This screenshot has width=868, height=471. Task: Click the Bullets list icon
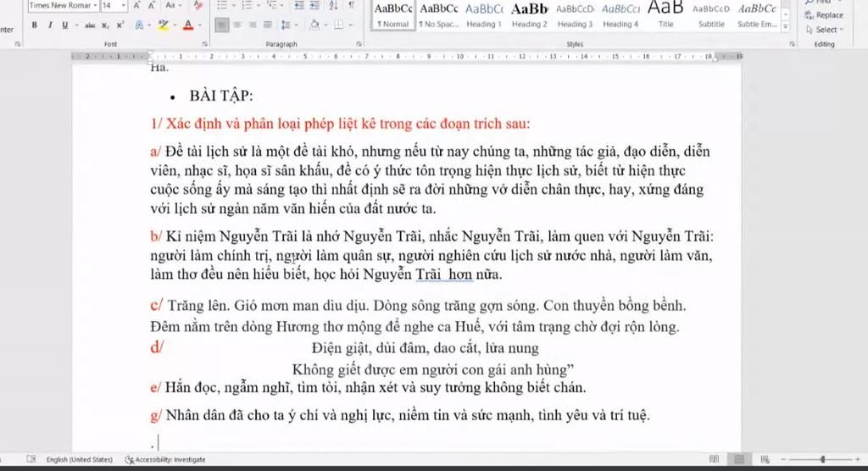(x=221, y=6)
